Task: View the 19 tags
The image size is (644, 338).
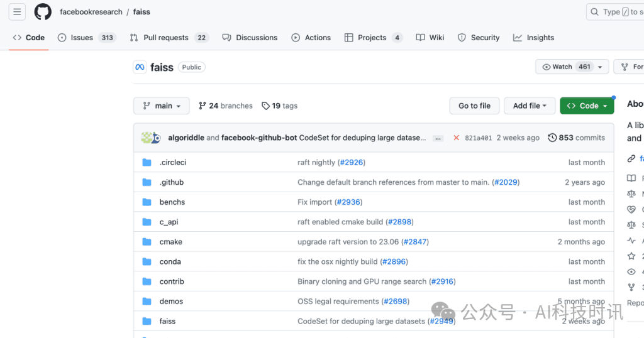Action: [x=280, y=106]
